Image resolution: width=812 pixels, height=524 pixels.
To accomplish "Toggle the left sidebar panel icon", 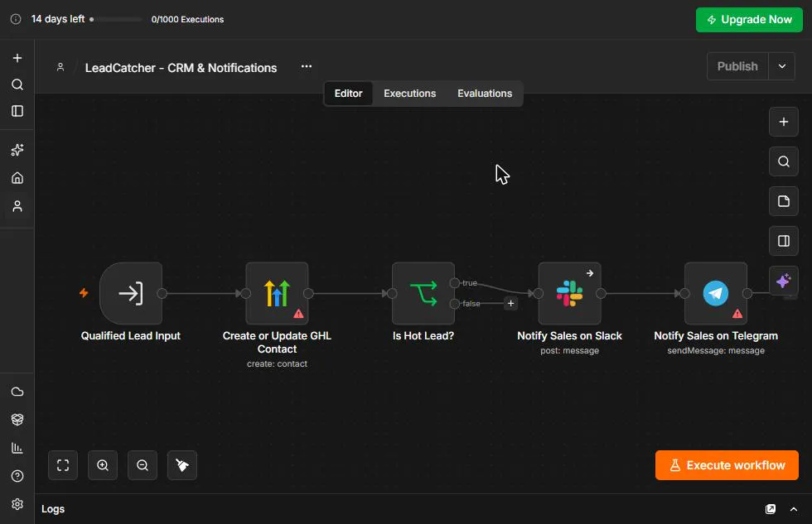I will [x=17, y=111].
